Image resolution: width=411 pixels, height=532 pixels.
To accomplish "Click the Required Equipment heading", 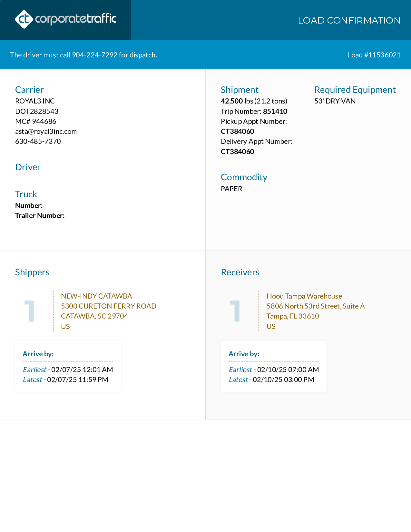I will point(355,90).
